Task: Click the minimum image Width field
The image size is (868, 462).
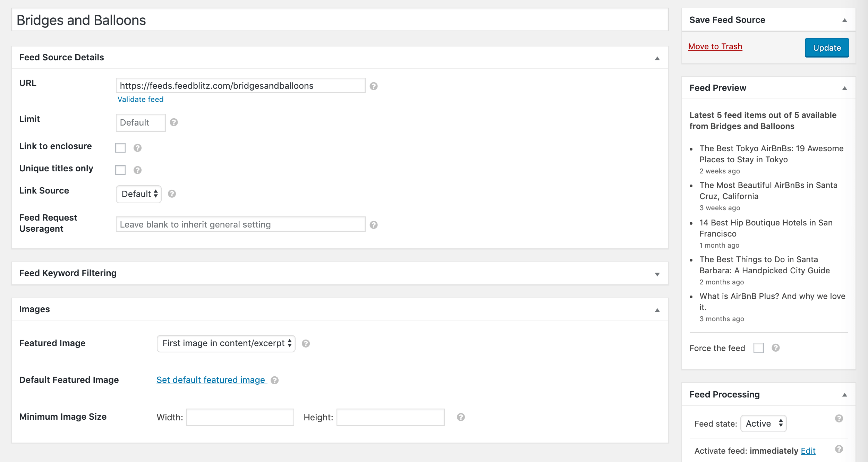Action: 240,417
